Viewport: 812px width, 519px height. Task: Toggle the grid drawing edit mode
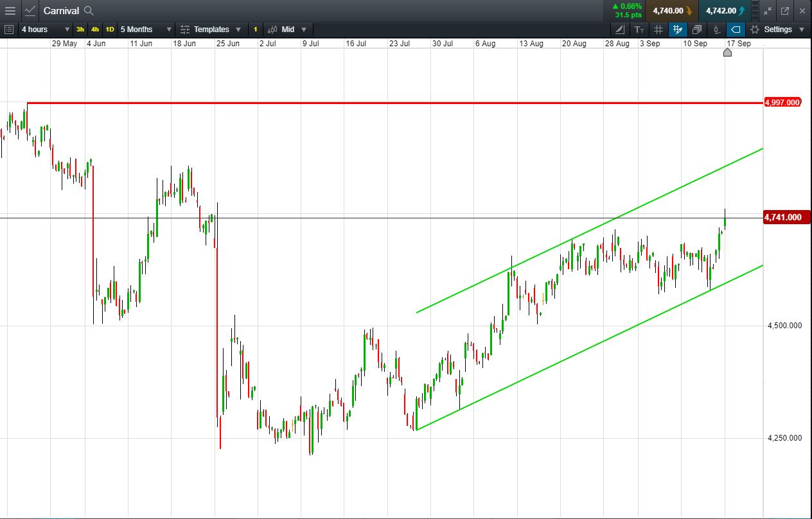[x=677, y=30]
